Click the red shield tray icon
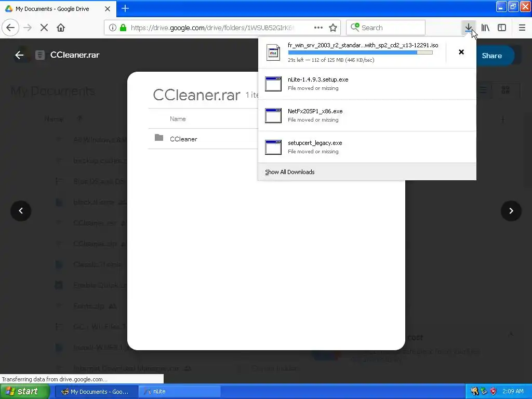This screenshot has width=532, height=399. tap(494, 392)
